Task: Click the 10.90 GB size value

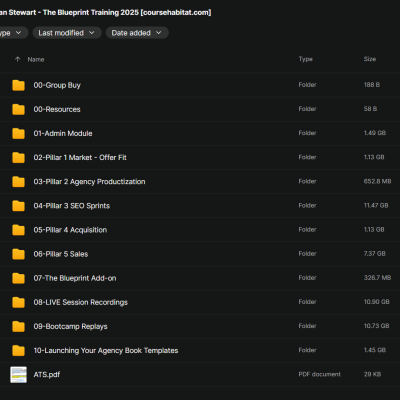Action: click(377, 302)
